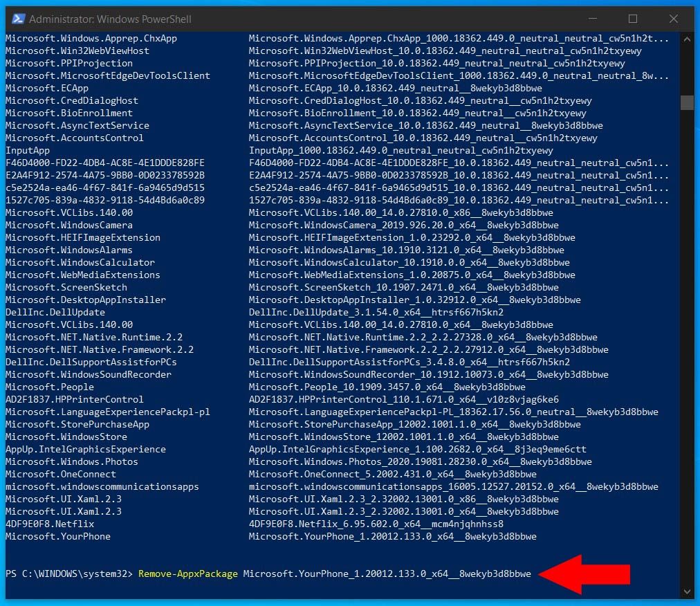The width and height of the screenshot is (700, 606).
Task: Click Microsoft.NET.Native.Runtime.2.2 in name column
Action: coord(94,337)
